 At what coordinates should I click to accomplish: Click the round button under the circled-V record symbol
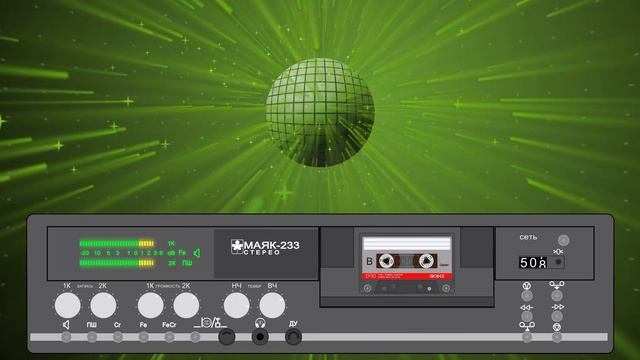point(527,296)
